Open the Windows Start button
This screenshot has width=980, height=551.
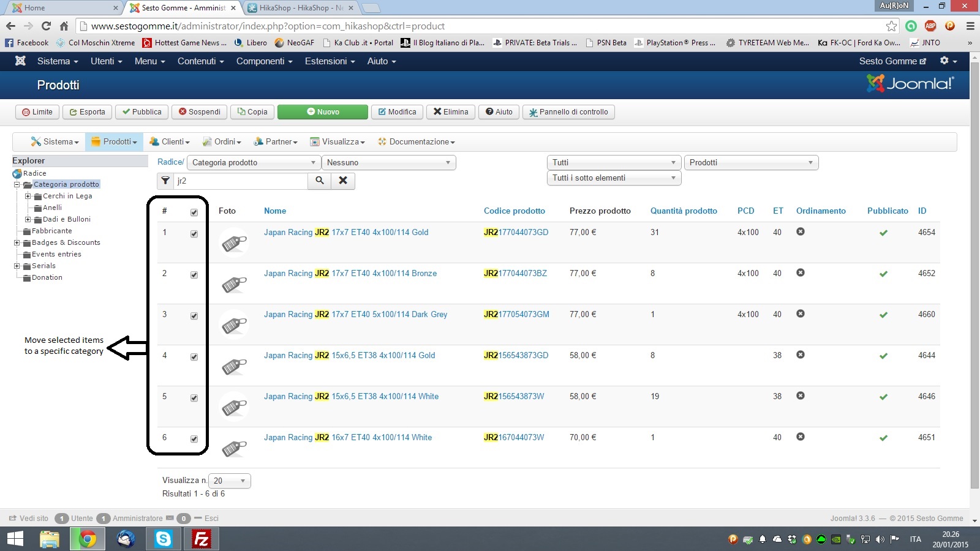click(x=15, y=539)
